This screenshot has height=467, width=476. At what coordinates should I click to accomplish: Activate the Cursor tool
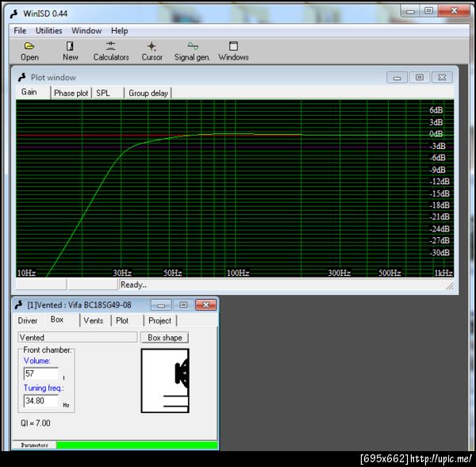click(152, 51)
